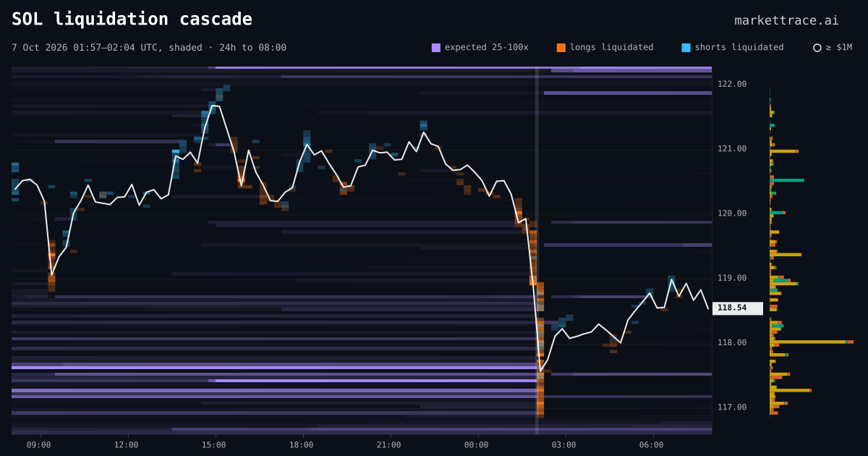Click the longest volume profile bar near 118.00
Image resolution: width=868 pixels, height=456 pixels.
[x=812, y=342]
